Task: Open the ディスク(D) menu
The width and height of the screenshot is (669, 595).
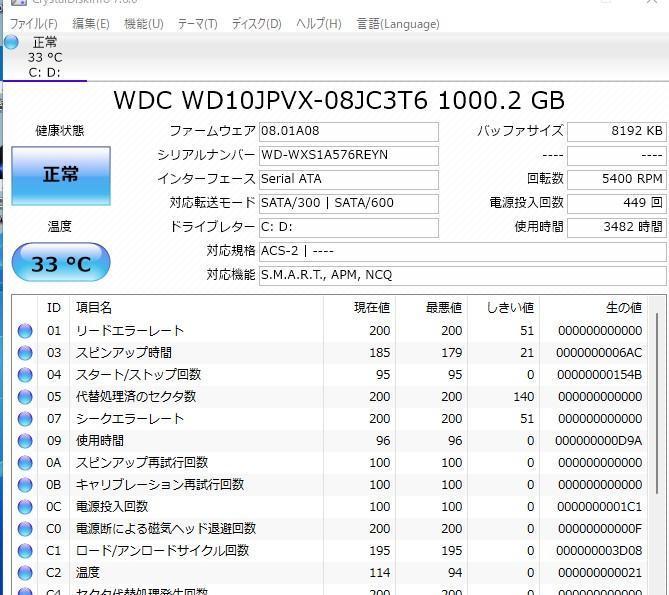Action: coord(256,24)
